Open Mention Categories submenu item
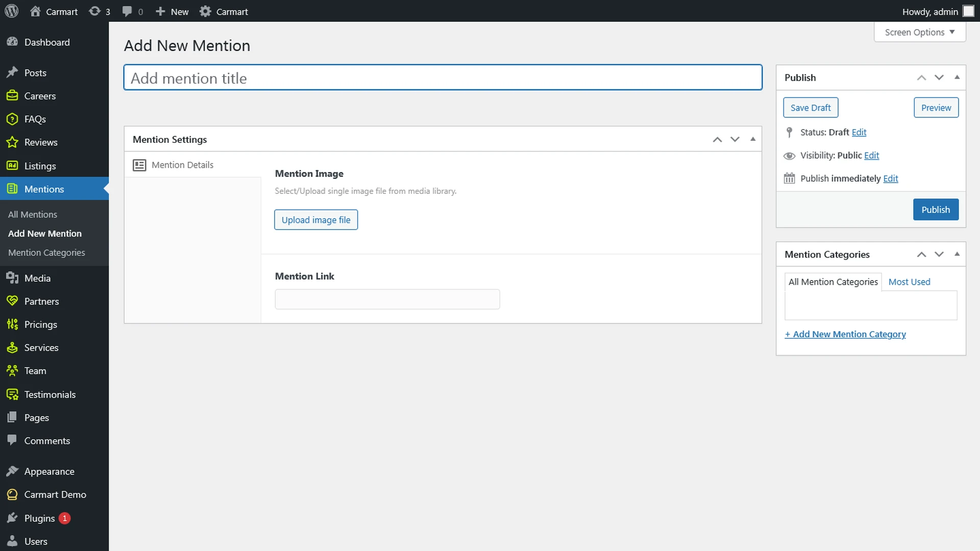The width and height of the screenshot is (980, 551). tap(46, 253)
